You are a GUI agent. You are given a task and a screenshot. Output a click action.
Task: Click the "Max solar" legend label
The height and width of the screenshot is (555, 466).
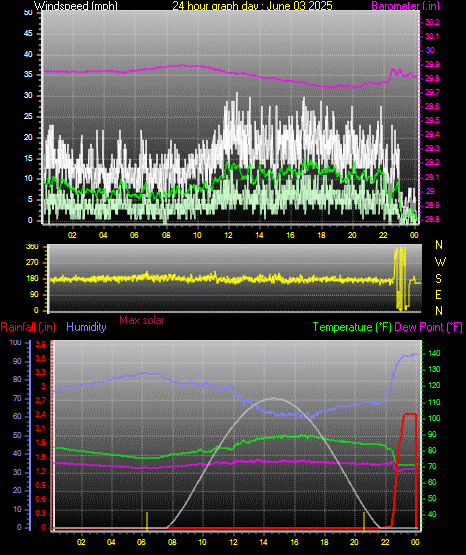pos(142,320)
